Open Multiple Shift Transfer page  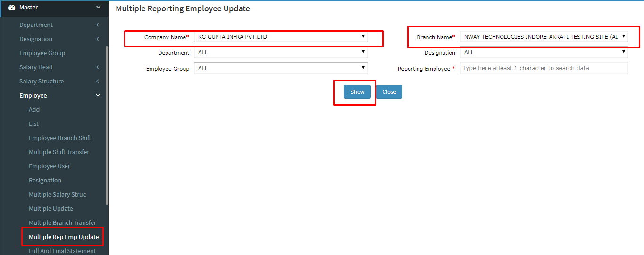click(x=59, y=152)
